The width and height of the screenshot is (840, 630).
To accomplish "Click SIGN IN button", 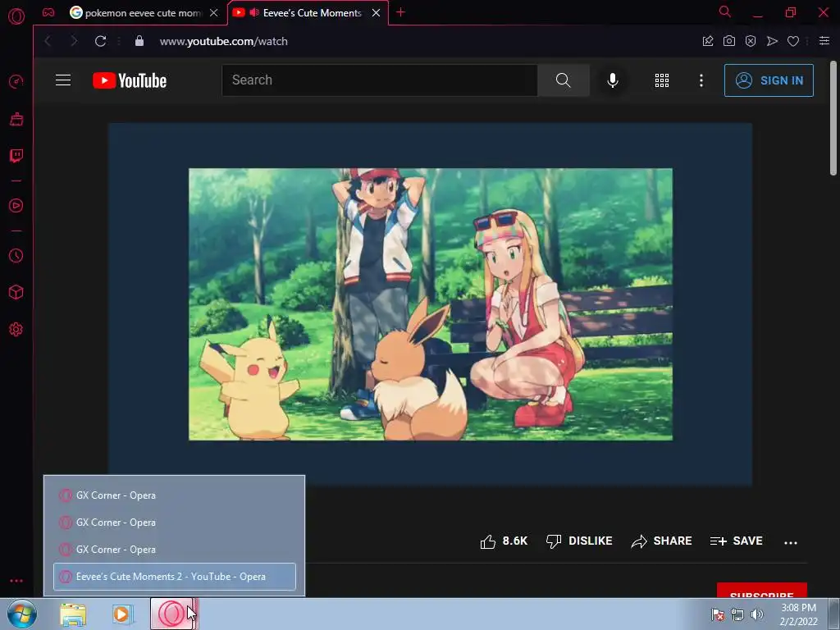I will pos(769,80).
